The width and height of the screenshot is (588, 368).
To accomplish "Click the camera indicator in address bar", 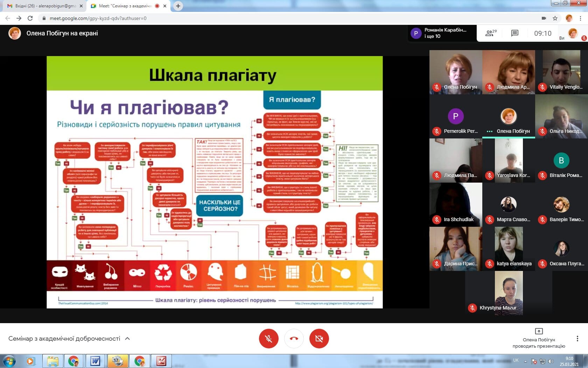I will coord(544,18).
